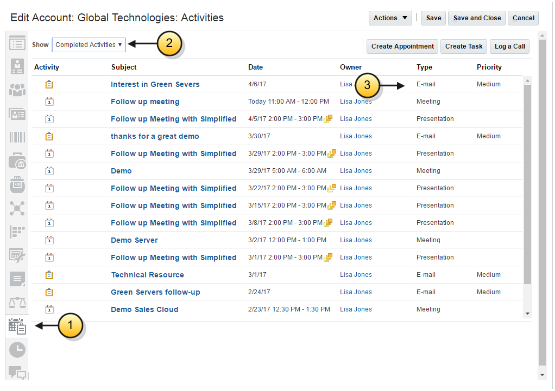Sort by the Date column header
The image size is (555, 391).
click(256, 67)
